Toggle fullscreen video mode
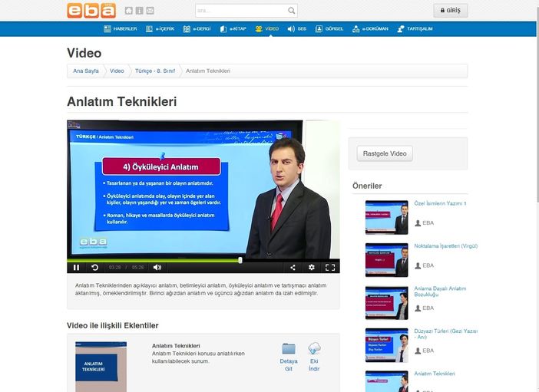This screenshot has height=392, width=539. [x=330, y=267]
